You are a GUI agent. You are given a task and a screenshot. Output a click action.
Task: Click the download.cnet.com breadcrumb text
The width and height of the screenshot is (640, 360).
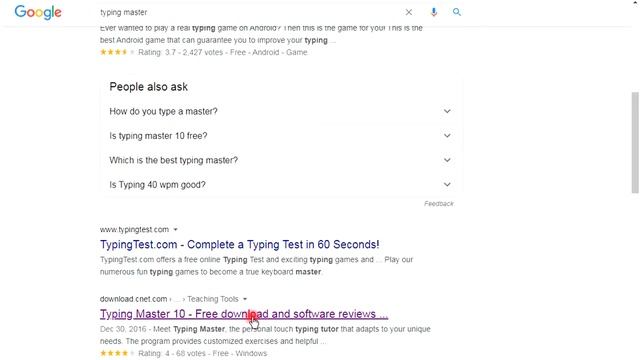(133, 299)
